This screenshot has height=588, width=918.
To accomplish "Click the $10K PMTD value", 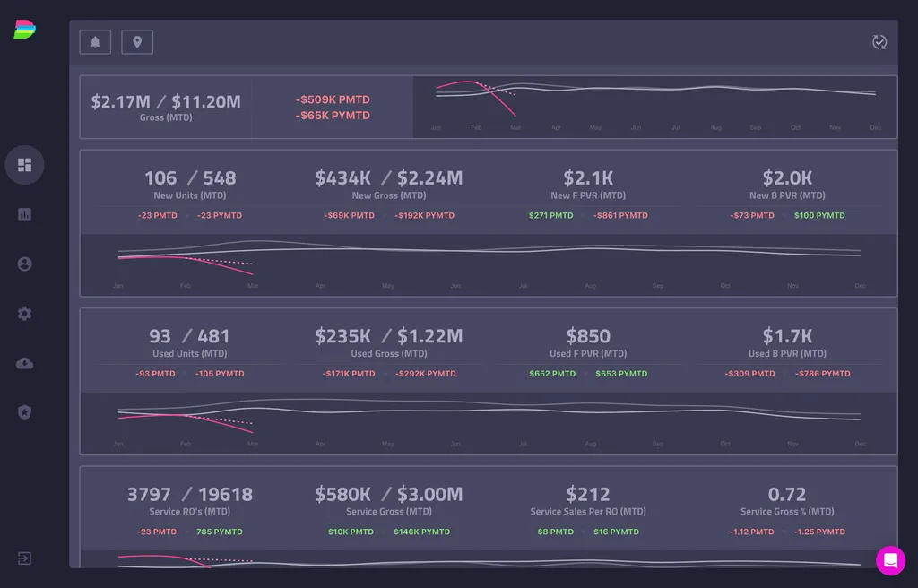I will [351, 532].
